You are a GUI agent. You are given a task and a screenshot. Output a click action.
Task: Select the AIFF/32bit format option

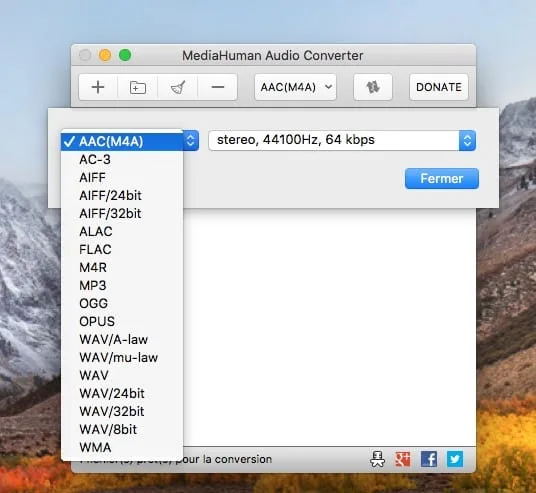(x=122, y=214)
